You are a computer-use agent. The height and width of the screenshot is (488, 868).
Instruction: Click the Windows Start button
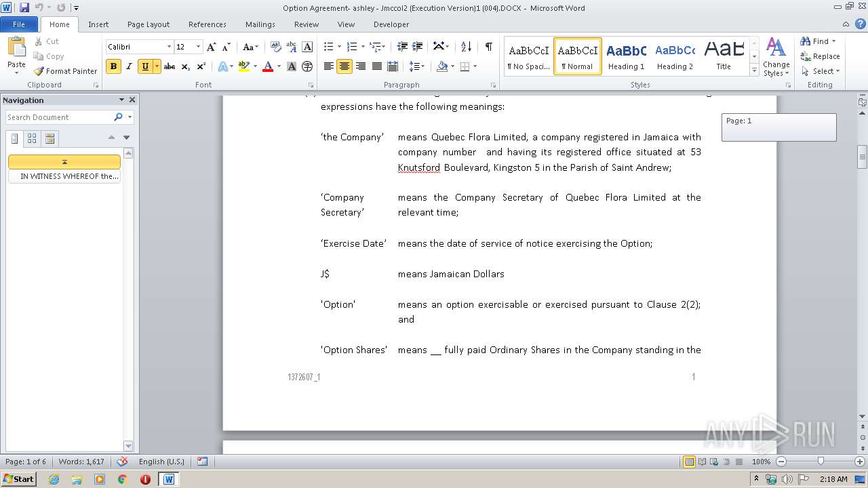pos(19,479)
